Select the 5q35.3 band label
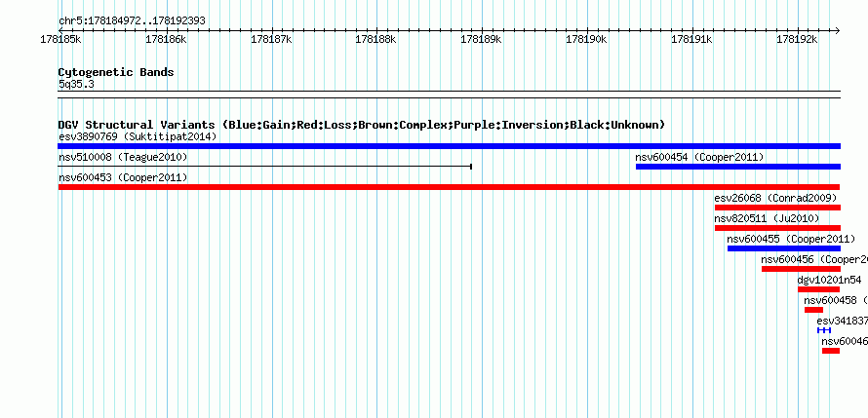 pyautogui.click(x=76, y=85)
